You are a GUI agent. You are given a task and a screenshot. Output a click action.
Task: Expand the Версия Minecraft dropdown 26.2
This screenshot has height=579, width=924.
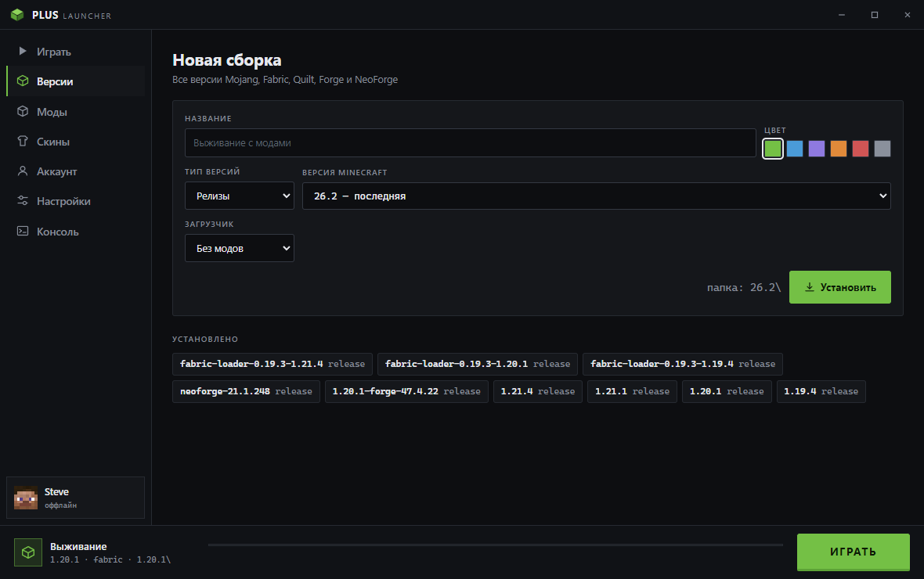tap(597, 196)
